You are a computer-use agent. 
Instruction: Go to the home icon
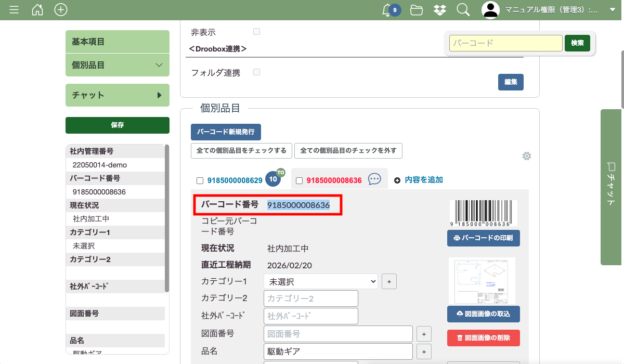coord(37,10)
